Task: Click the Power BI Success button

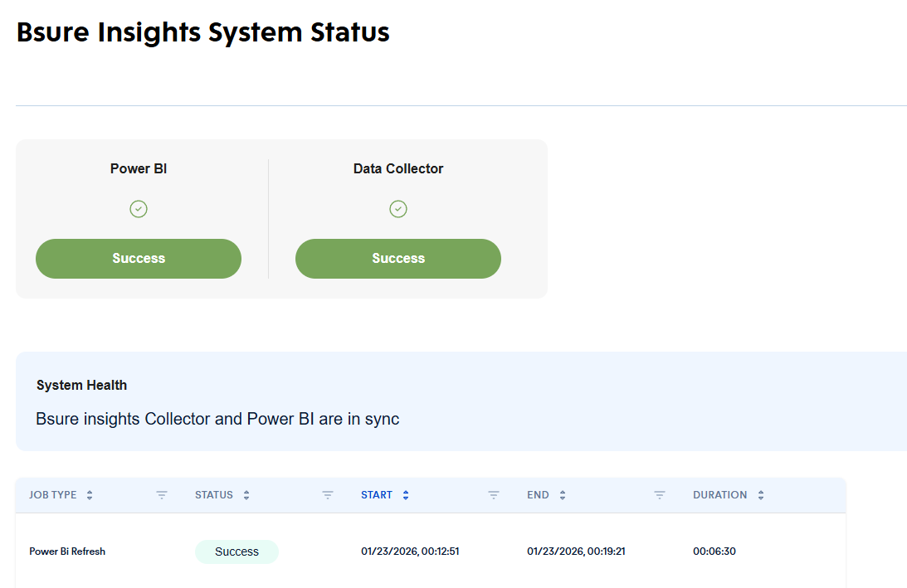Action: [139, 259]
